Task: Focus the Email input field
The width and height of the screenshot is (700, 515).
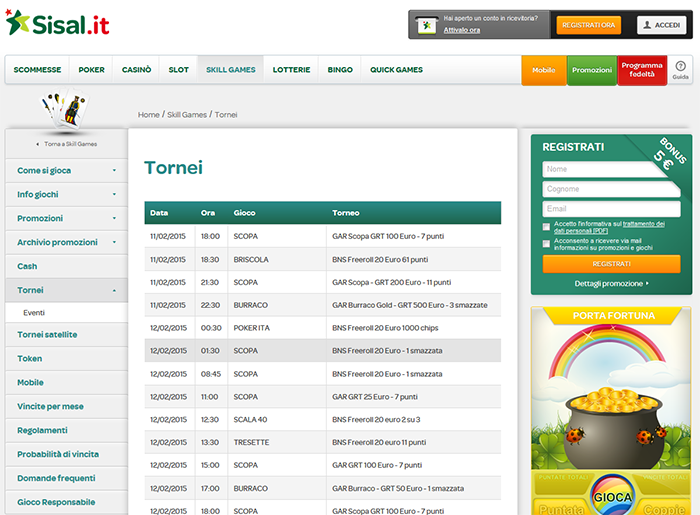Action: coord(611,208)
